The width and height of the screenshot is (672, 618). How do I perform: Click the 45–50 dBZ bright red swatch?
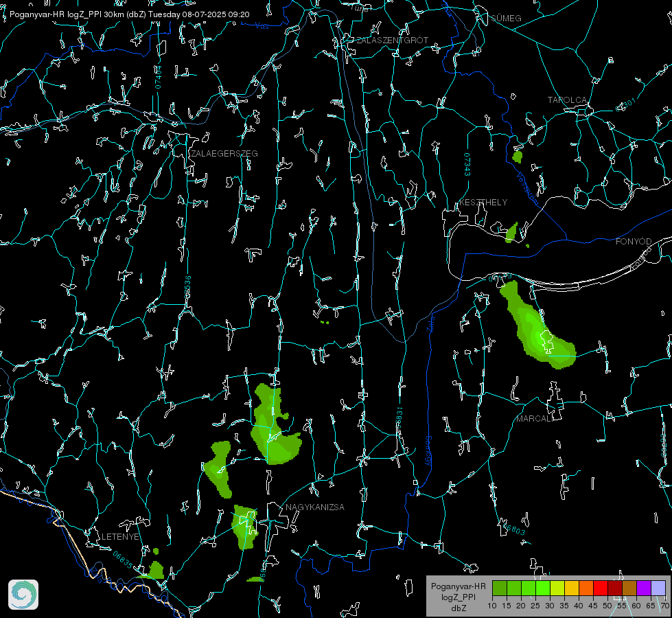click(601, 588)
